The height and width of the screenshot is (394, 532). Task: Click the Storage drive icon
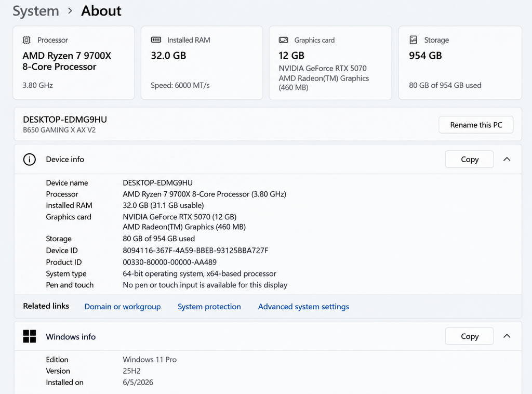coord(413,40)
